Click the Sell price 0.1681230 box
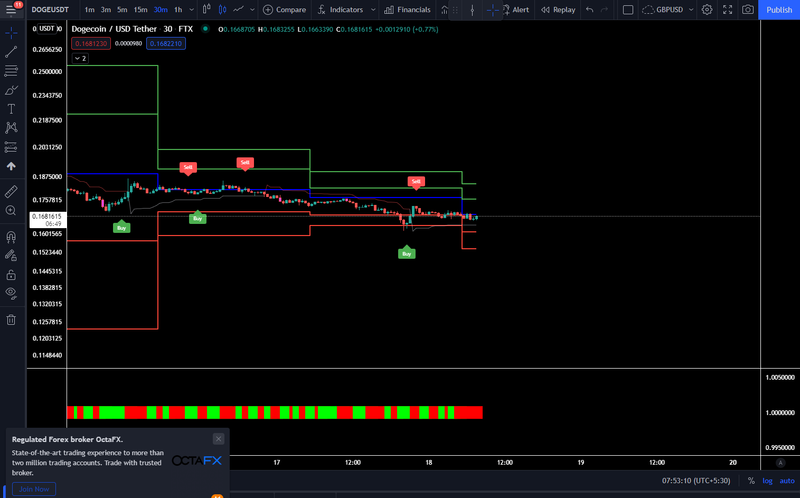Screen dimensions: 800x498 91,43
